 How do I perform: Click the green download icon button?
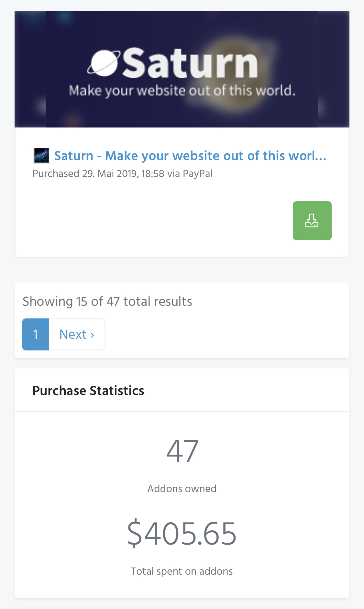point(312,221)
